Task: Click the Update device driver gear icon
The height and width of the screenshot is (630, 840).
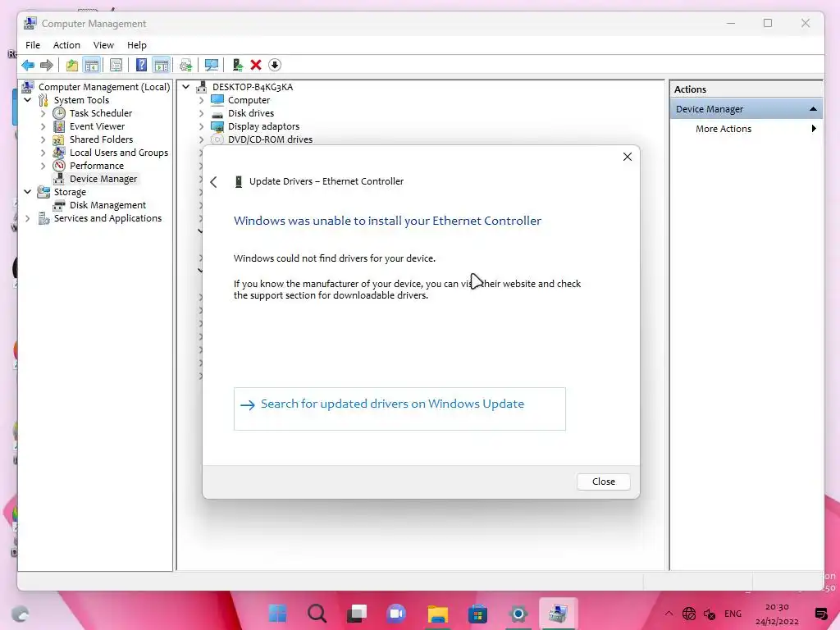Action: (x=186, y=66)
